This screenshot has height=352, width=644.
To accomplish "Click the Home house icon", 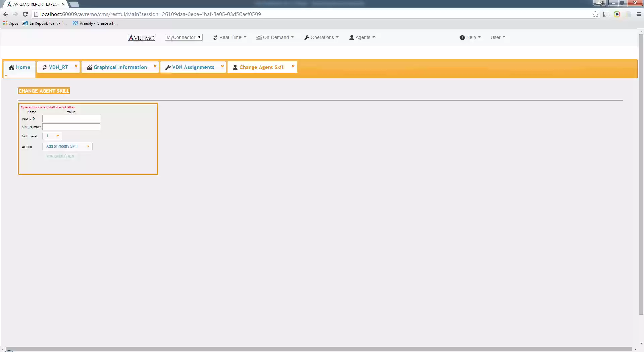I will (12, 67).
